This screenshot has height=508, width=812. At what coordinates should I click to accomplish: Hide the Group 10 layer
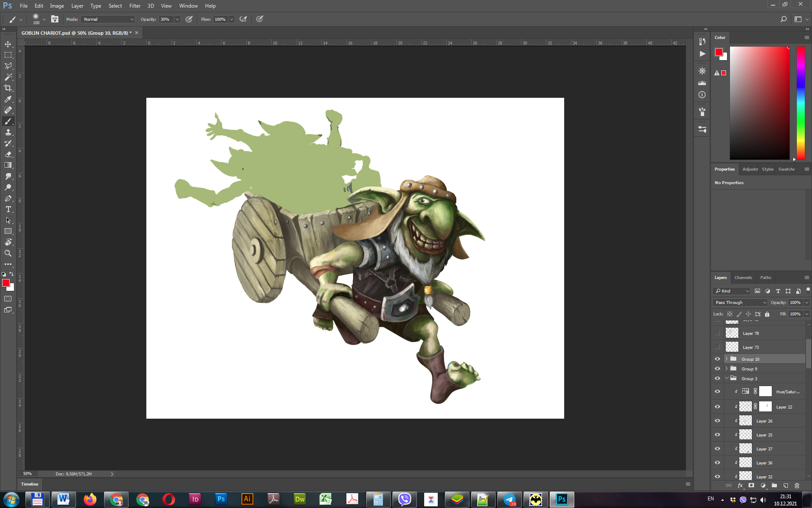coord(717,359)
